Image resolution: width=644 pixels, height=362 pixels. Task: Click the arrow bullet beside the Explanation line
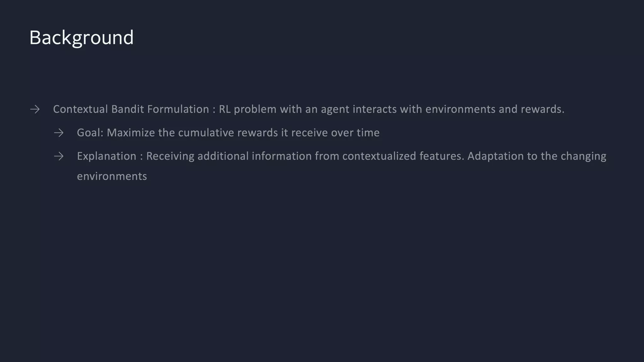(59, 156)
